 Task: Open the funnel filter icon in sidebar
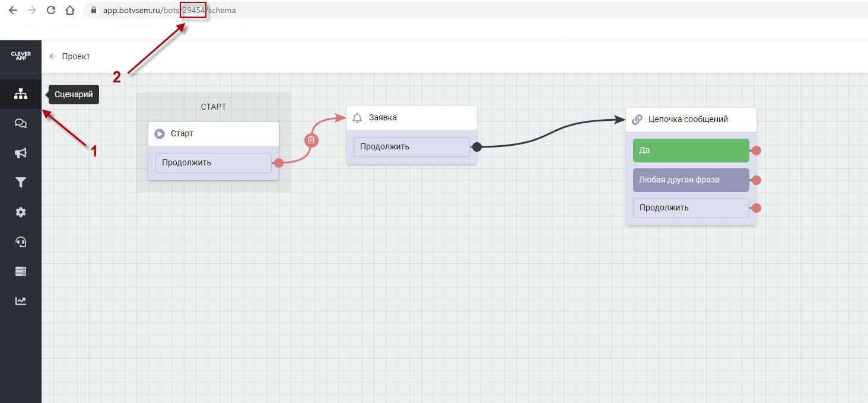pyautogui.click(x=20, y=183)
